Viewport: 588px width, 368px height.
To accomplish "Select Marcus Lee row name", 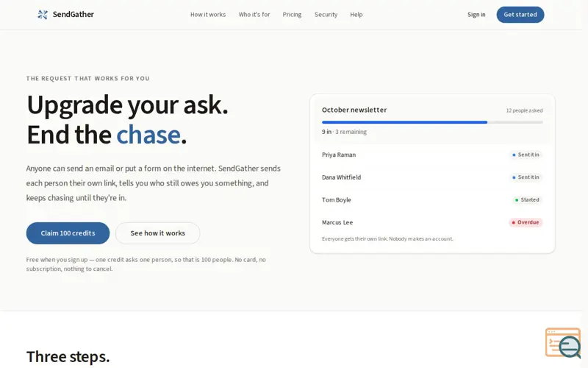I will (337, 222).
